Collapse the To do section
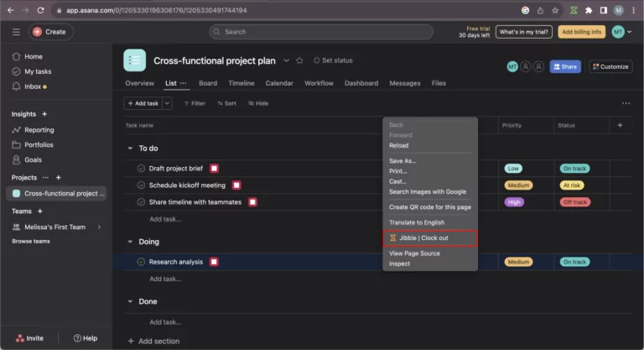Image resolution: width=644 pixels, height=350 pixels. click(129, 149)
